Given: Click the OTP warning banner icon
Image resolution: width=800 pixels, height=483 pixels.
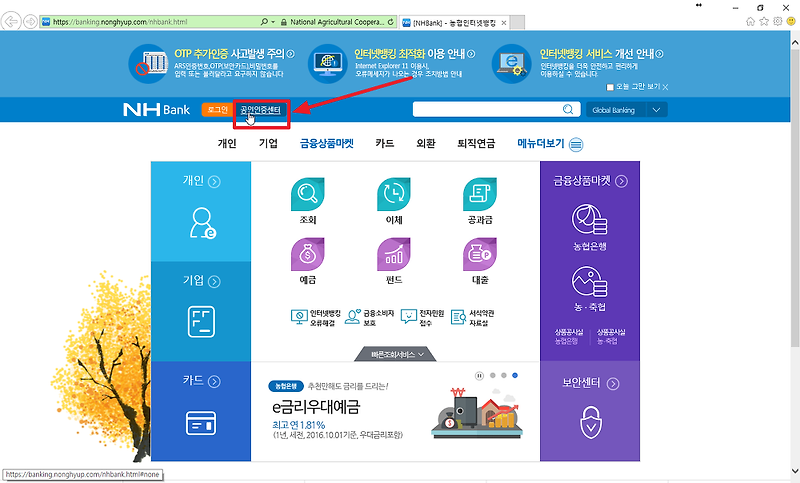Looking at the screenshot, I should pyautogui.click(x=148, y=64).
